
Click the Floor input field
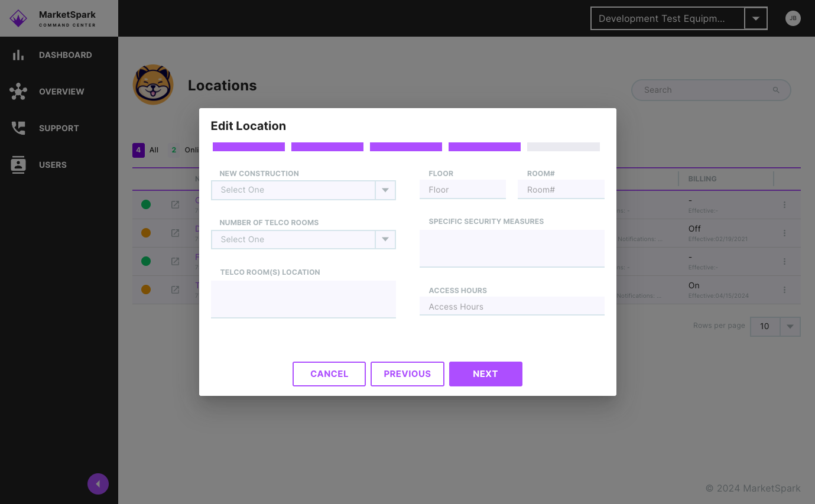pos(463,190)
